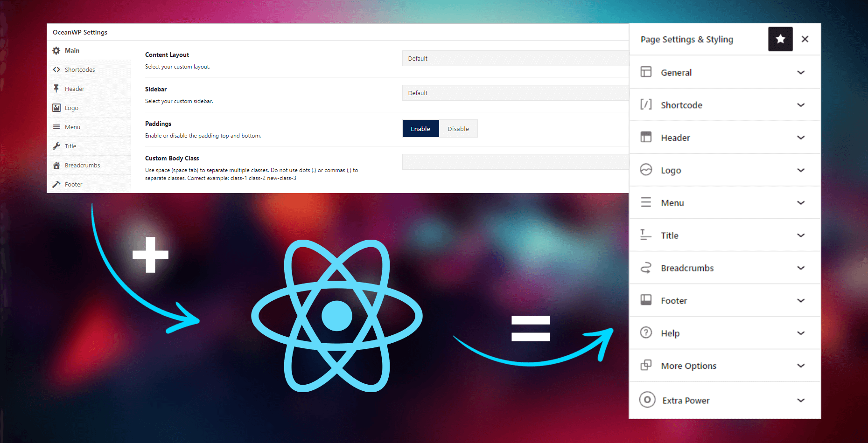Expand the Menu section chevron in Page Settings
This screenshot has height=443, width=868.
(801, 203)
